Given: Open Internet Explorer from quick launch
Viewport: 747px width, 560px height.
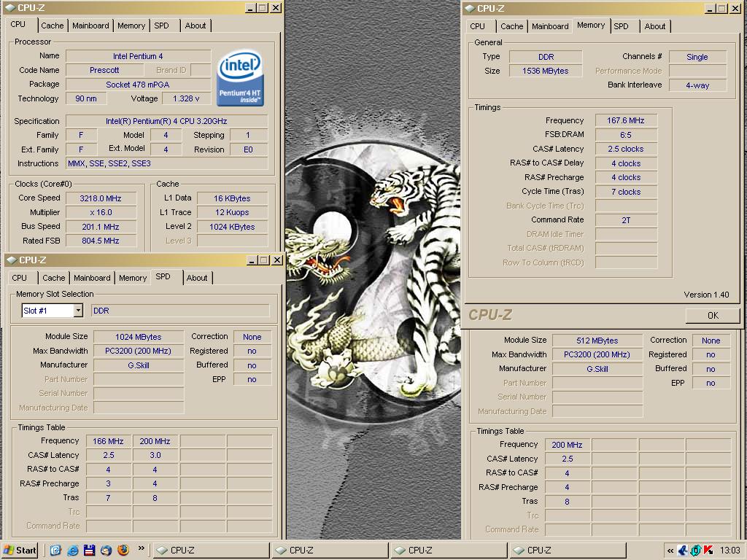Looking at the screenshot, I should click(72, 550).
